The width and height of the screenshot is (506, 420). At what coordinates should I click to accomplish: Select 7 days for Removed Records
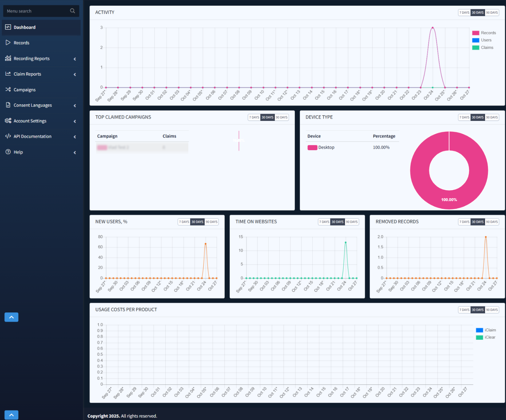click(x=464, y=222)
